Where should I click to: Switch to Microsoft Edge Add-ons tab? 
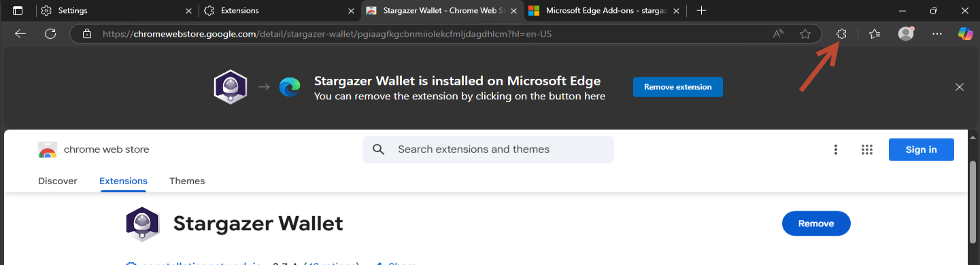[604, 11]
